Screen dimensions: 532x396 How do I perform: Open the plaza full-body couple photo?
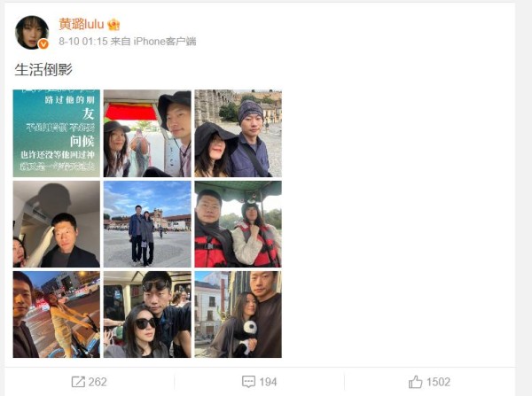[147, 224]
